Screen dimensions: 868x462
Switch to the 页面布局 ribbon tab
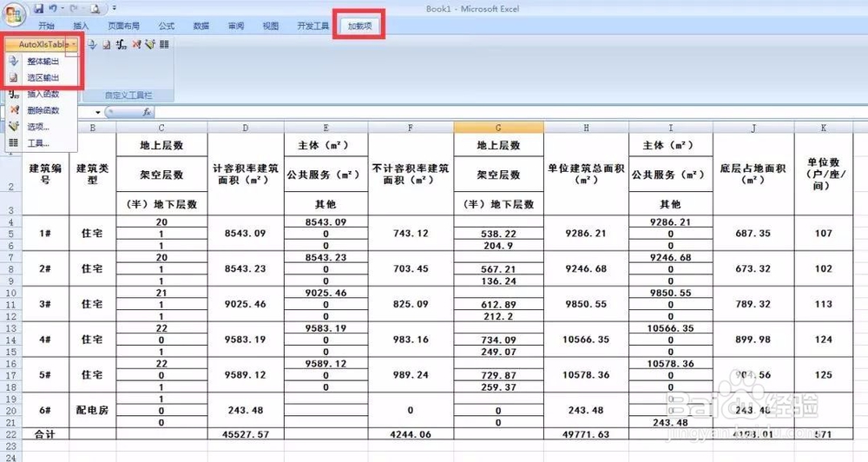point(123,25)
